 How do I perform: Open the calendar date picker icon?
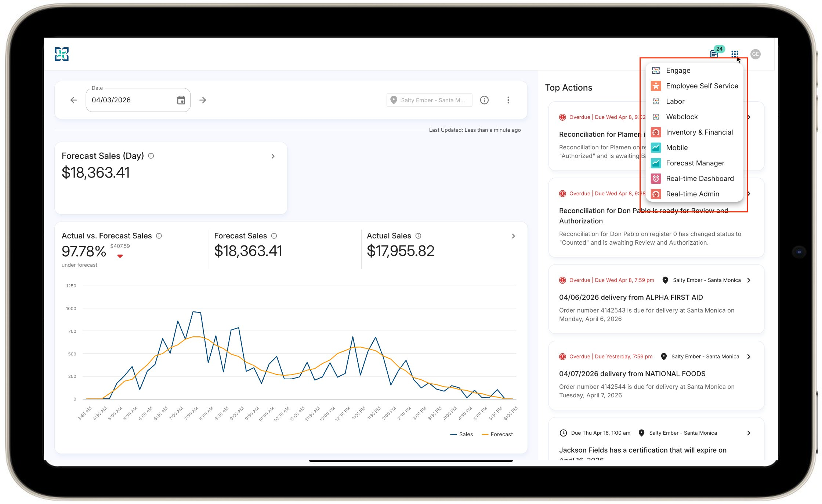[181, 100]
